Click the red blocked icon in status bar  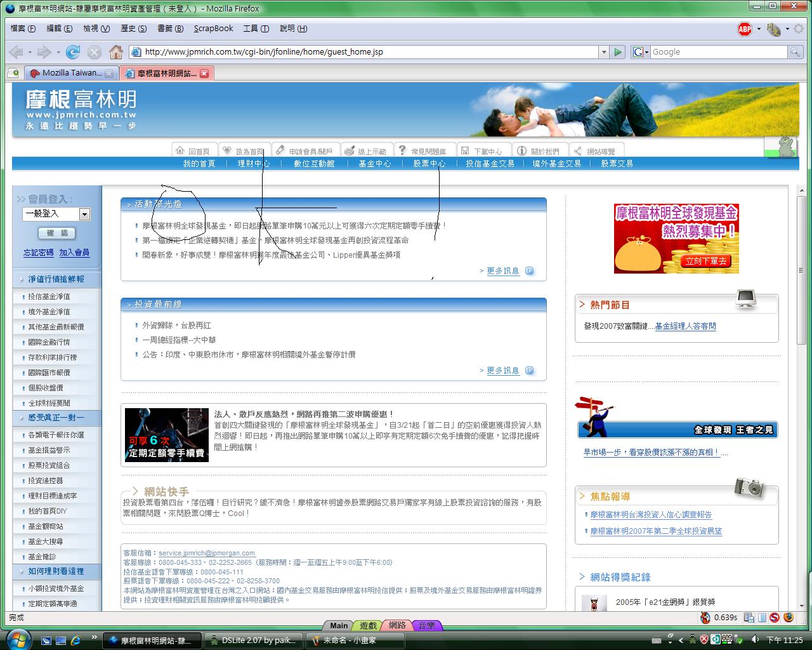point(775,617)
